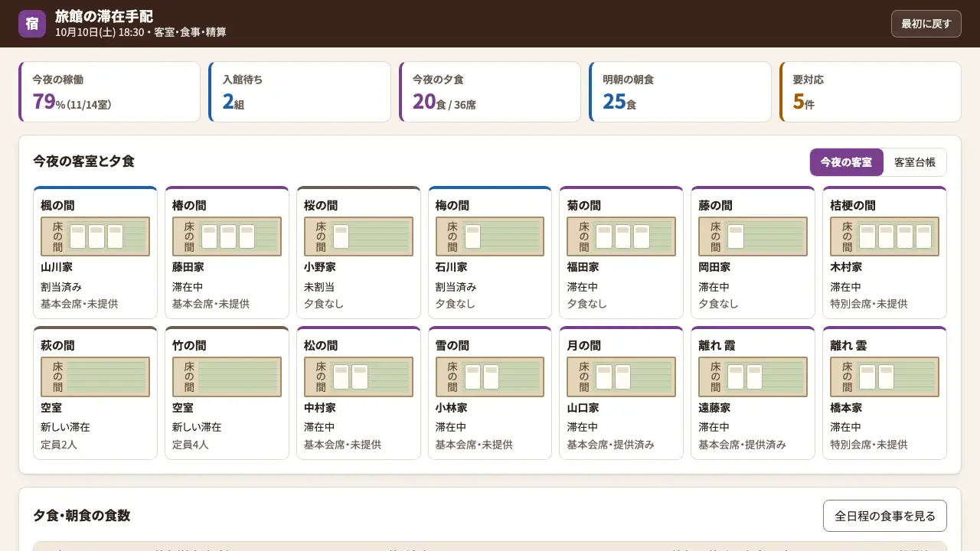Click the guest name 橋本家
This screenshot has width=980, height=551.
(846, 407)
